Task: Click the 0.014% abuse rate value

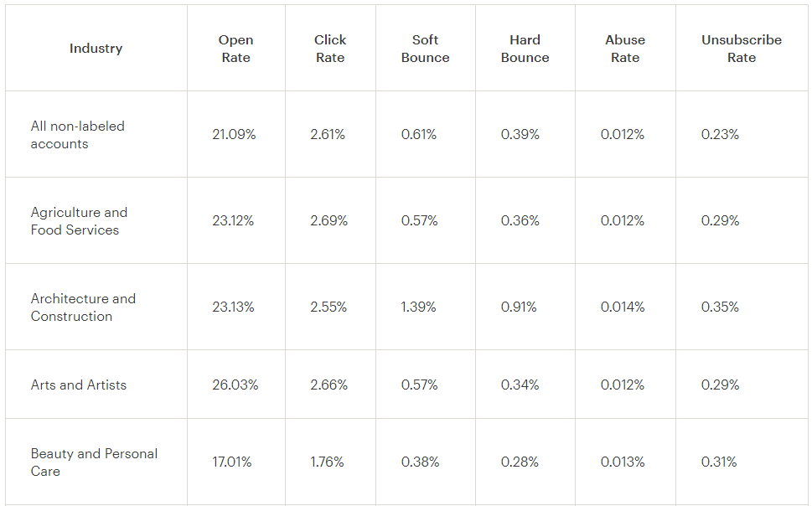Action: coord(623,307)
